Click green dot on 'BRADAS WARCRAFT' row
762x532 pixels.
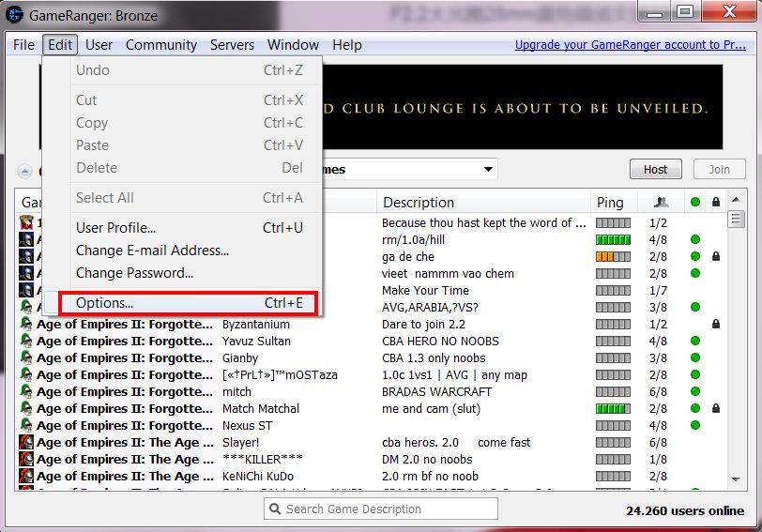click(x=695, y=391)
